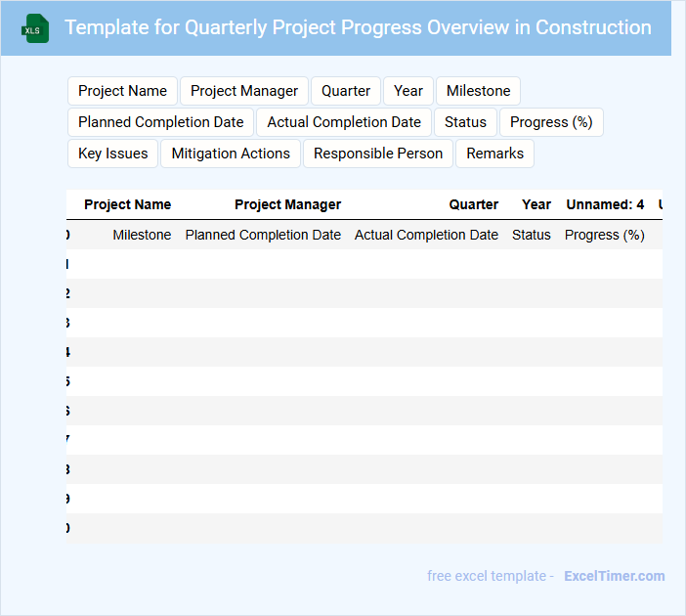Click the Progress (%) tag

point(551,122)
